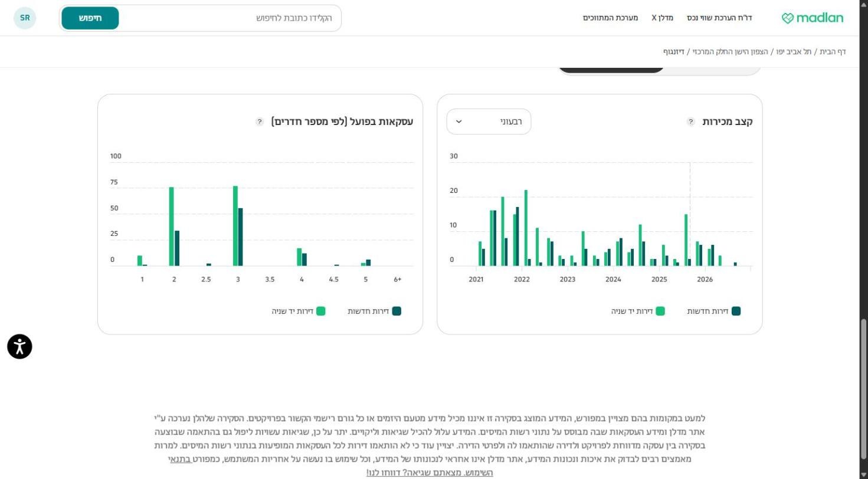868x479 pixels.
Task: Click the 2021 year label on the sales chart
Action: coord(476,279)
